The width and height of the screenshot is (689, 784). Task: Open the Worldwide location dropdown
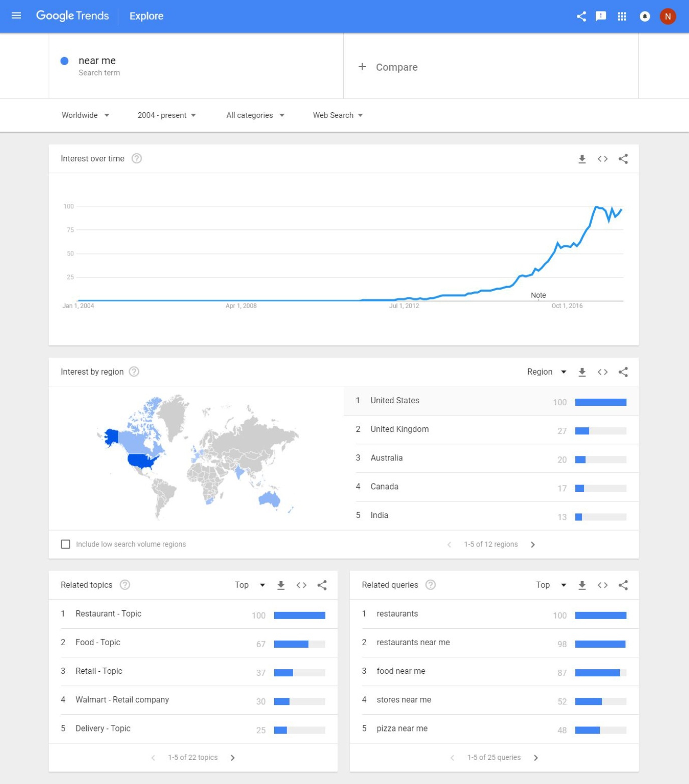tap(86, 115)
